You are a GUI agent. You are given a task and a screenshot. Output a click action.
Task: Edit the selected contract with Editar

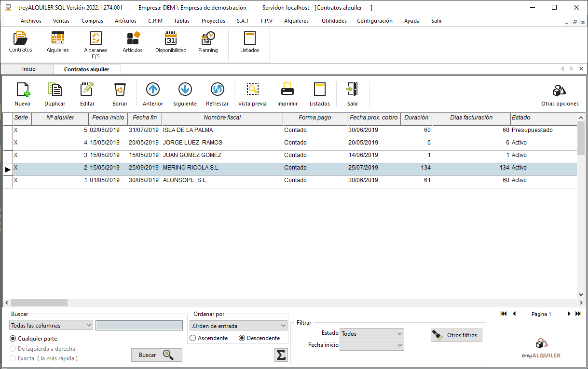coord(87,94)
